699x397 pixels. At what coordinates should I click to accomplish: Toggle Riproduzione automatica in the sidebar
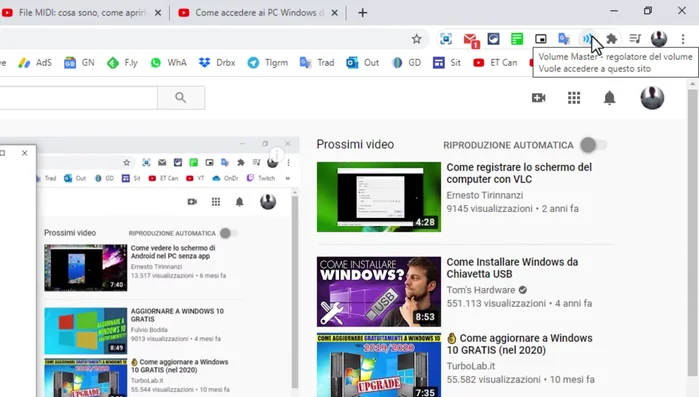[x=593, y=145]
